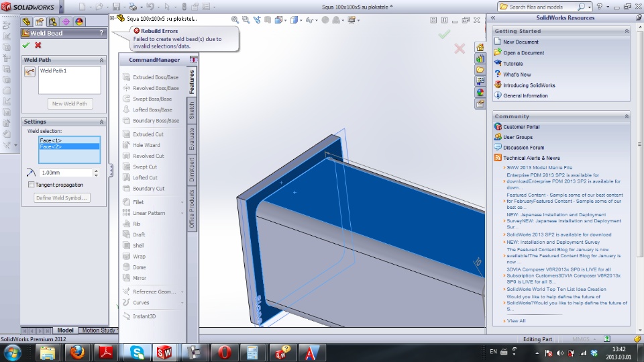644x362 pixels.
Task: Click the Rebuild traffic light icon
Action: [184, 7]
